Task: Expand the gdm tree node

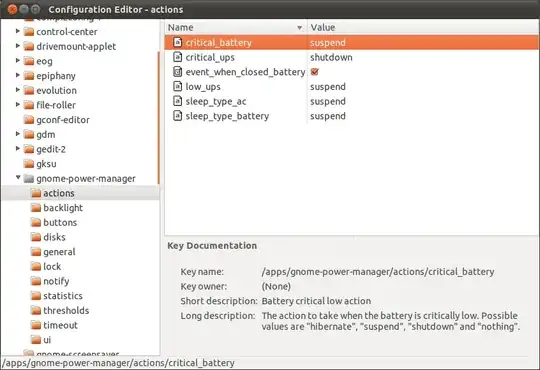Action: [18, 134]
